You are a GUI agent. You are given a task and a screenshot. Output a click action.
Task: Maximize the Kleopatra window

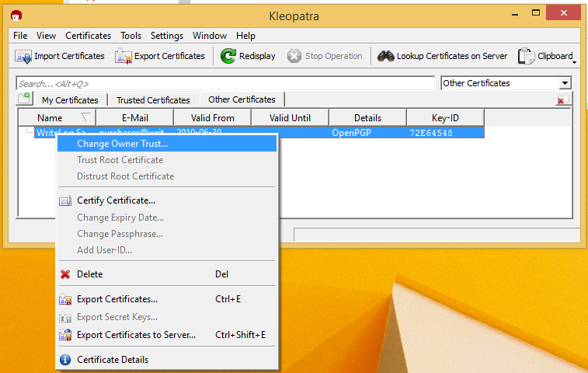point(536,13)
